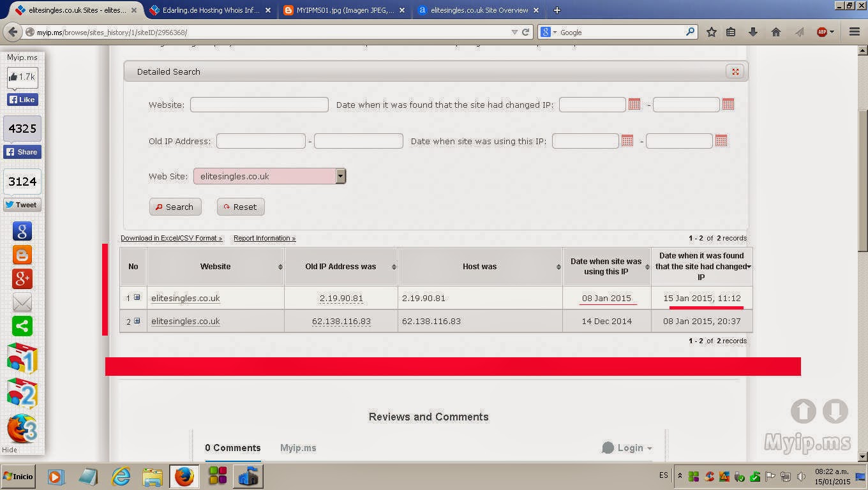Click the Adblock Plus ABP icon

822,32
